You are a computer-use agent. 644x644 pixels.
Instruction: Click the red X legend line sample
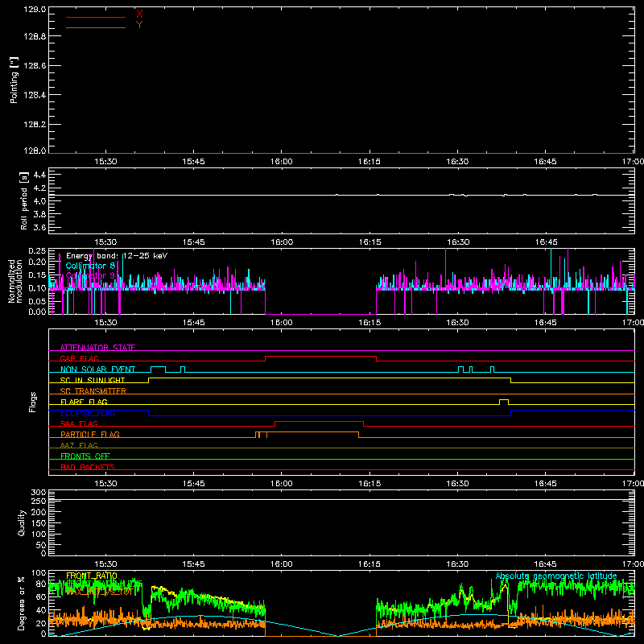[x=96, y=17]
